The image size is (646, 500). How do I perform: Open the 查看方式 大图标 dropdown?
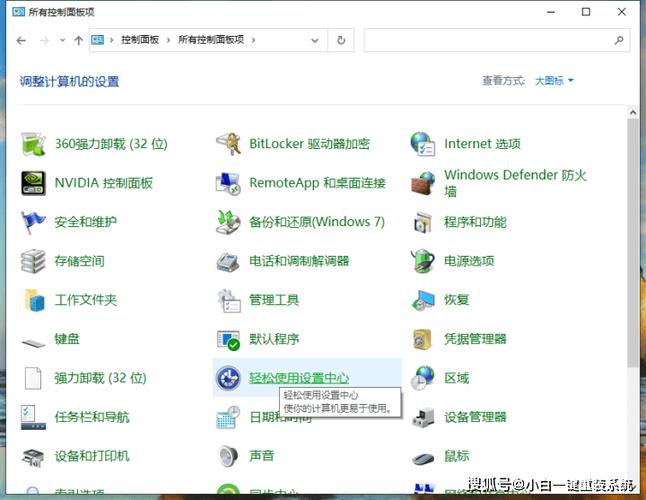554,81
